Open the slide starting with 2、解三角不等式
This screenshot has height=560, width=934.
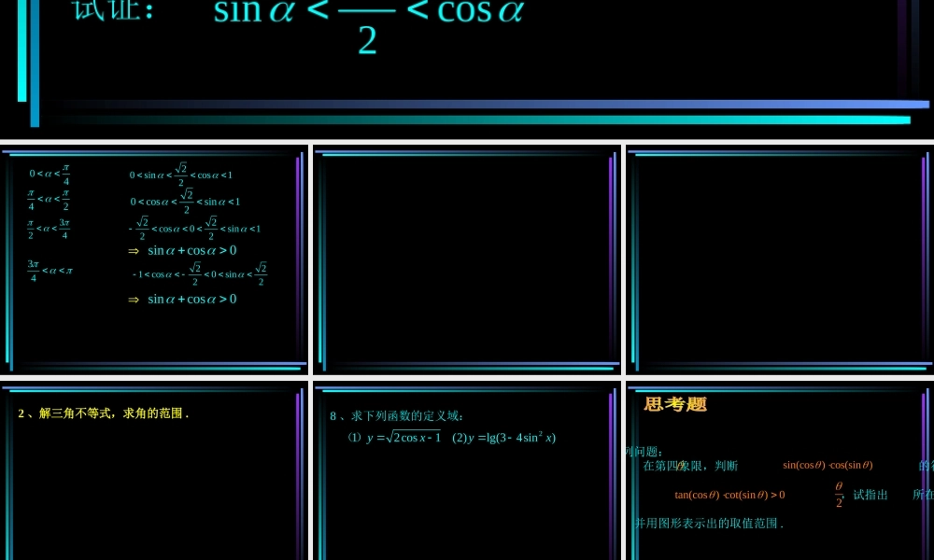pos(154,472)
